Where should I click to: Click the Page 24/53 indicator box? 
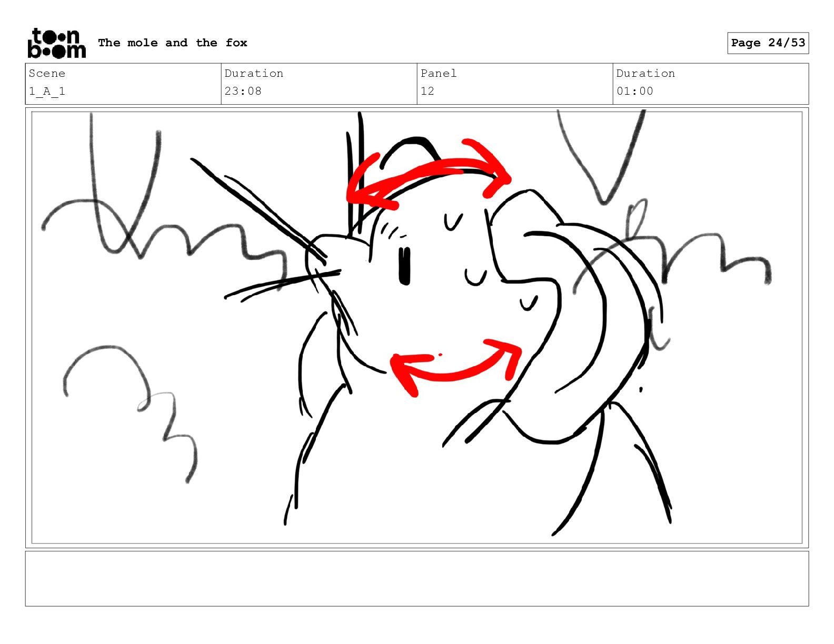[768, 43]
